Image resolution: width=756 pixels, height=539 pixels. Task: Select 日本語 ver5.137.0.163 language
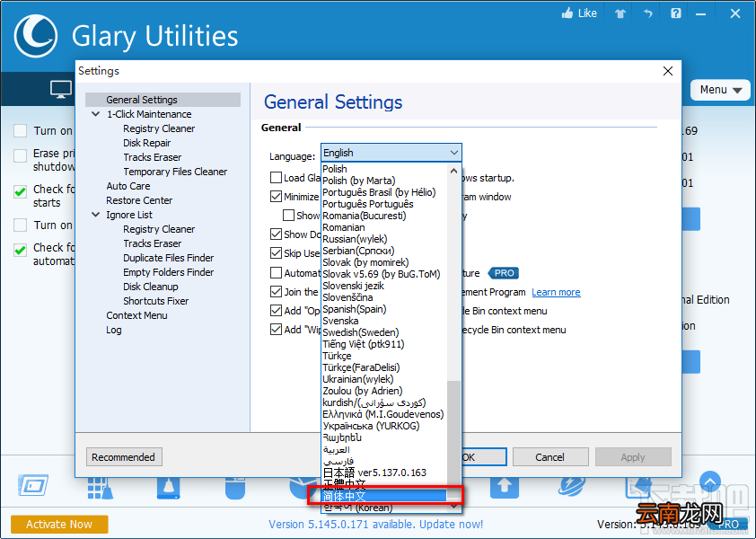tap(384, 473)
